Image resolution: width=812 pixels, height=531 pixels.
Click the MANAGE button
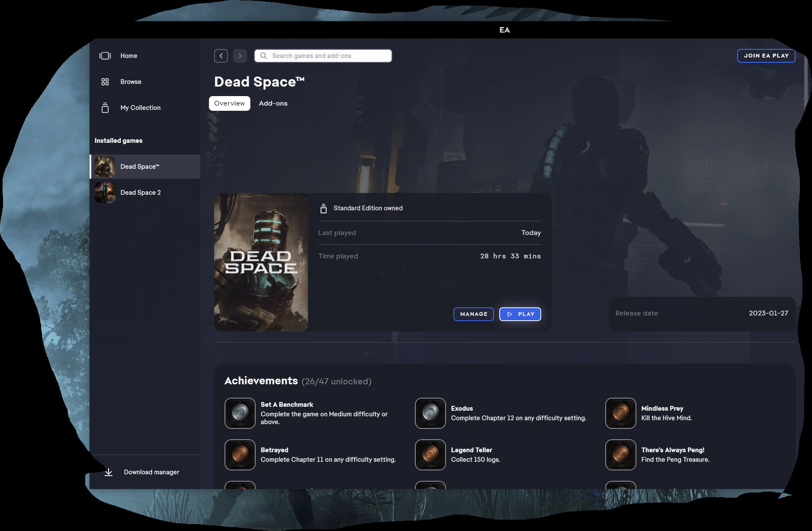[x=474, y=314]
